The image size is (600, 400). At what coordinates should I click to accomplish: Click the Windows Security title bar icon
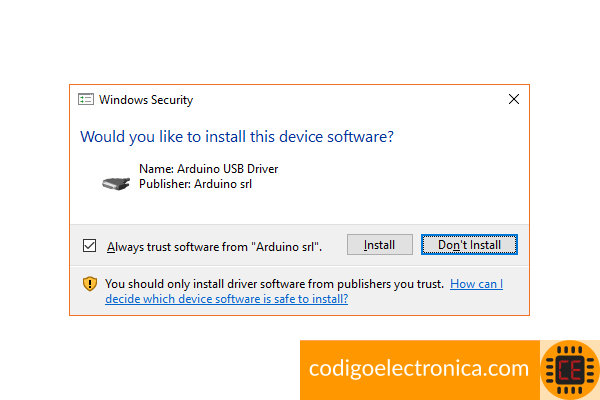click(x=86, y=100)
